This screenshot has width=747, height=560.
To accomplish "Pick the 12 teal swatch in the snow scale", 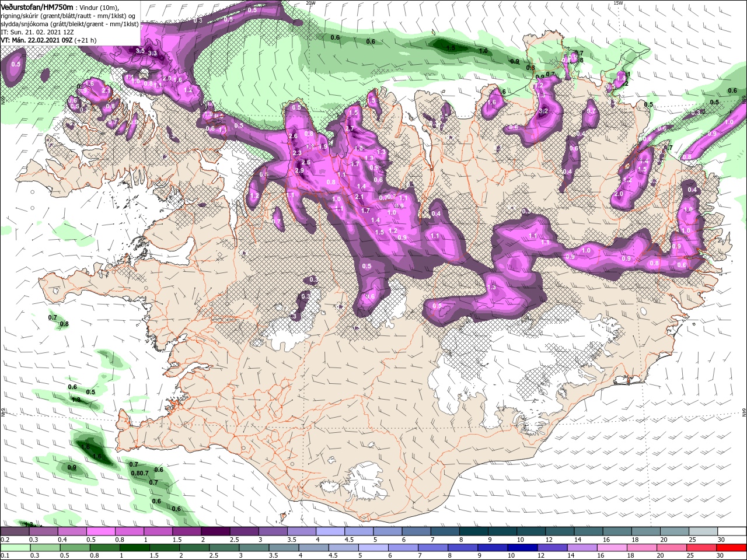I will (x=559, y=531).
